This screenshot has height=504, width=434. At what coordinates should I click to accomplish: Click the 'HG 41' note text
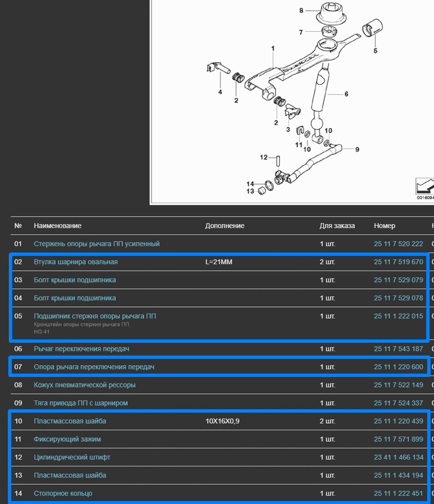click(x=42, y=332)
